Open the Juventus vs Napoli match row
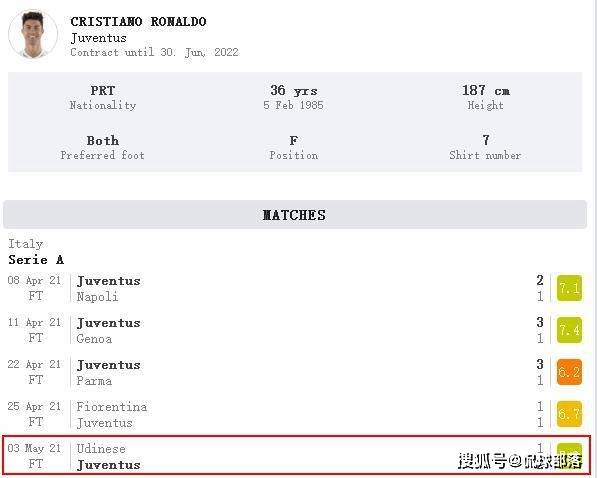This screenshot has width=597, height=478. click(x=295, y=288)
